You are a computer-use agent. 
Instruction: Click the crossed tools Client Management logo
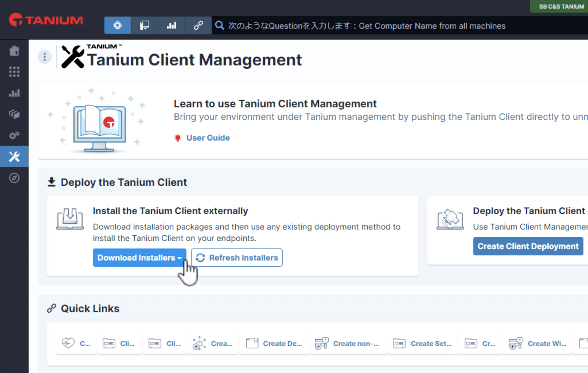tap(73, 57)
